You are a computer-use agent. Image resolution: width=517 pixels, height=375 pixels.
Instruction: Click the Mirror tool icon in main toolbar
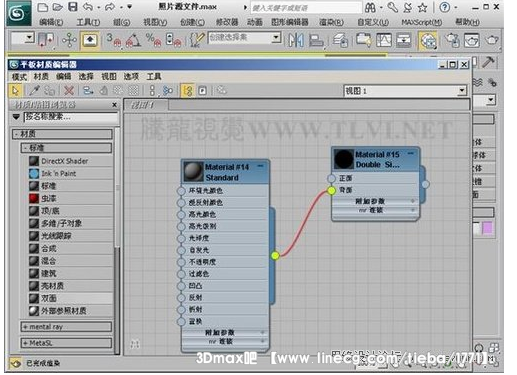pyautogui.click(x=296, y=40)
